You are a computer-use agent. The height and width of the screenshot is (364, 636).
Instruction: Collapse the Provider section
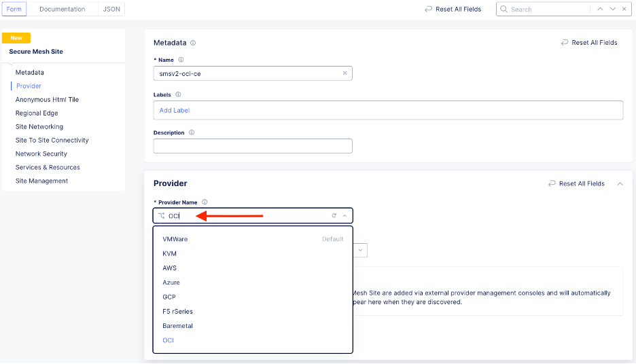click(x=620, y=183)
